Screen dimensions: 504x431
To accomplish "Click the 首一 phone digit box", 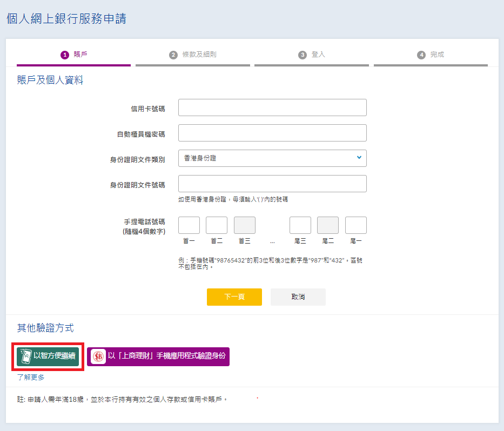I will pyautogui.click(x=189, y=225).
